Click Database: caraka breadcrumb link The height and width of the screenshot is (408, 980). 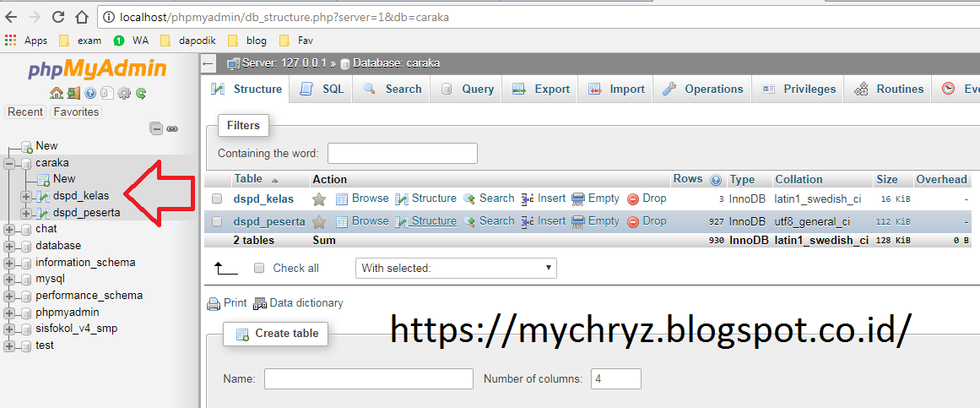[396, 63]
